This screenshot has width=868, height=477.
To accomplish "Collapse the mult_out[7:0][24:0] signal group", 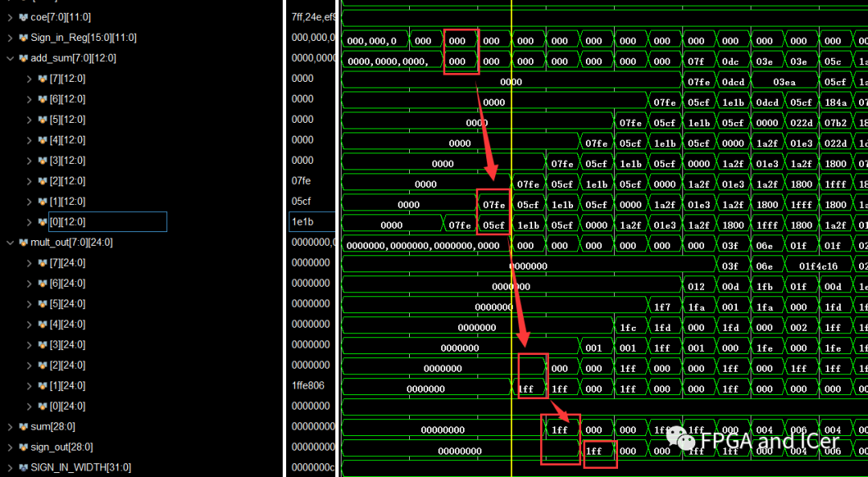I will 10,243.
